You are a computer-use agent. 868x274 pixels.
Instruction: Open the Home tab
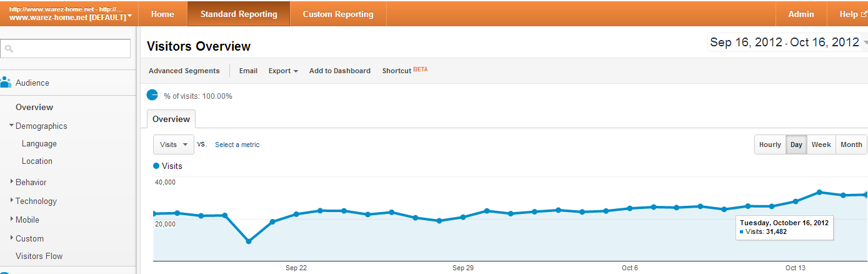[x=162, y=14]
